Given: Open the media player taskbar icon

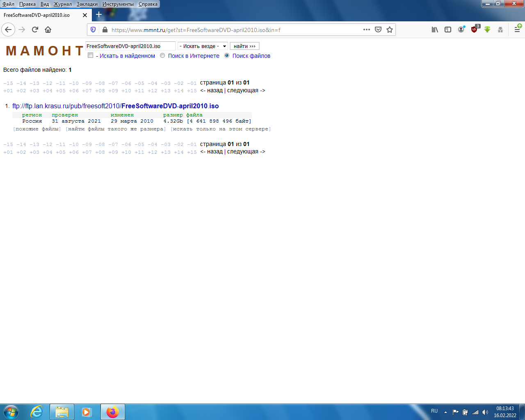Looking at the screenshot, I should (87, 412).
